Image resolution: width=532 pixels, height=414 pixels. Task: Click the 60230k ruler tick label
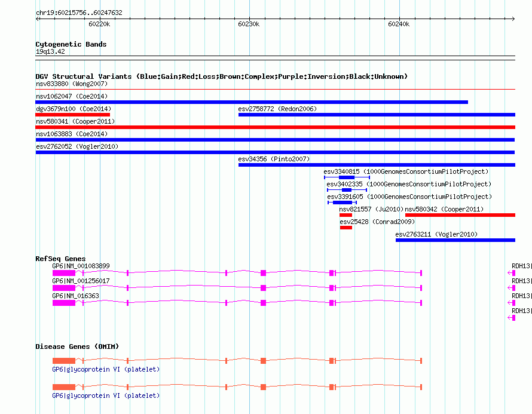pos(249,24)
